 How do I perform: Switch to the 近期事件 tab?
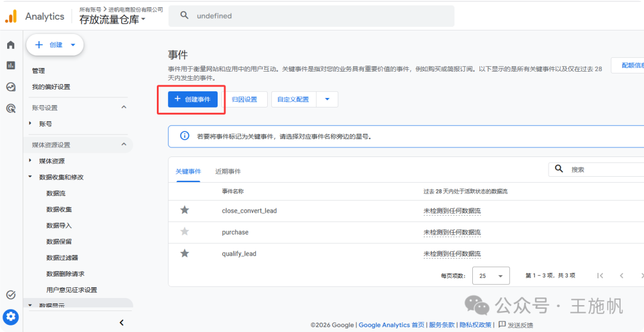[228, 171]
